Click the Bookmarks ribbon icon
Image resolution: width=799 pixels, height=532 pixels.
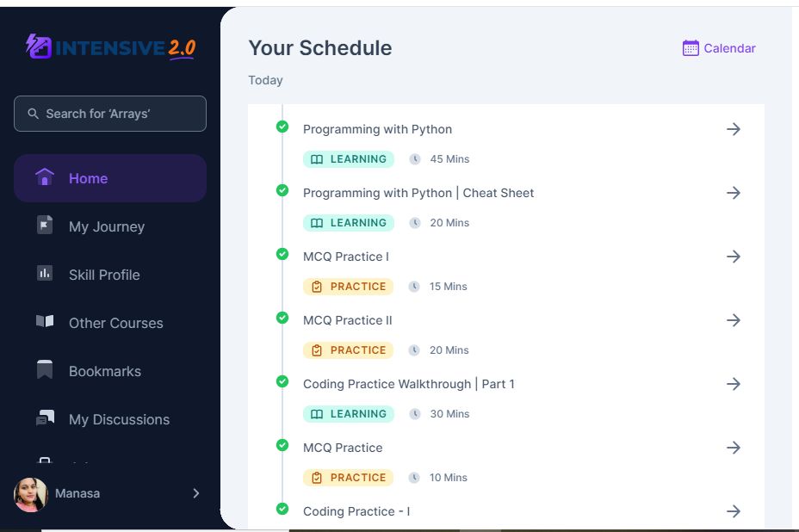click(45, 370)
